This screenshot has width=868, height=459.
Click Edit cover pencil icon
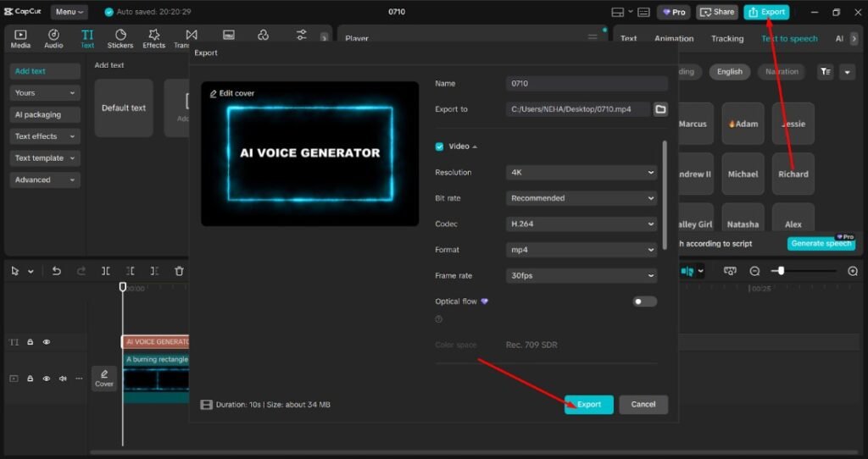click(213, 93)
